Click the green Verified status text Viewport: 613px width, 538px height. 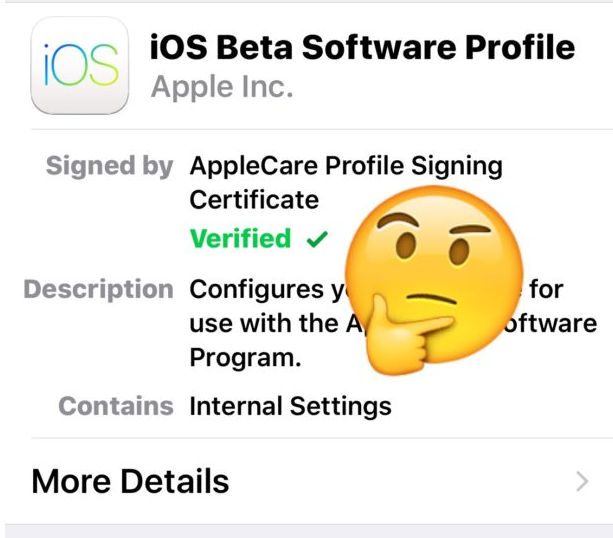(240, 238)
